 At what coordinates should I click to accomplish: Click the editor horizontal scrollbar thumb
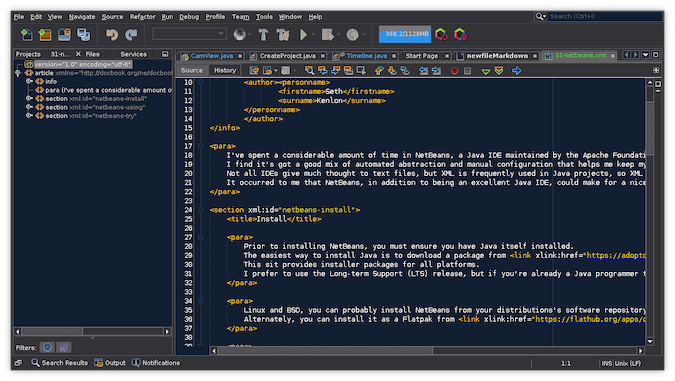[x=326, y=351]
